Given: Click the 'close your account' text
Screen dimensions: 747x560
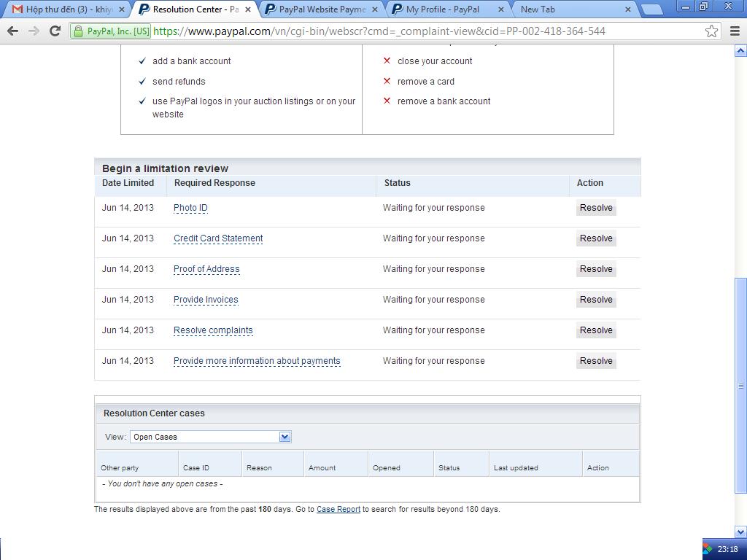Looking at the screenshot, I should tap(435, 61).
